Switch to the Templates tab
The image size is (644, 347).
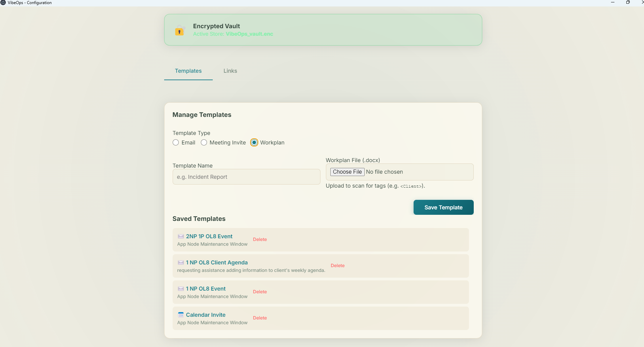(188, 71)
